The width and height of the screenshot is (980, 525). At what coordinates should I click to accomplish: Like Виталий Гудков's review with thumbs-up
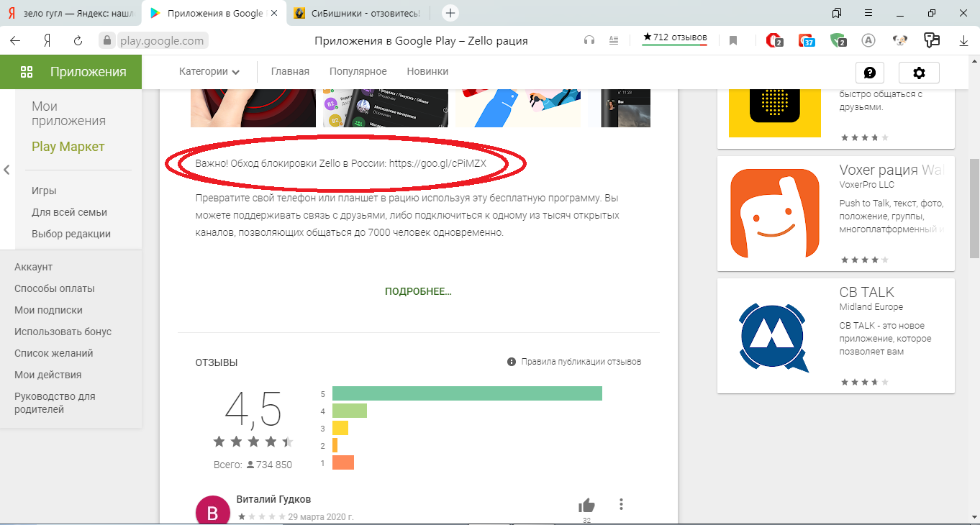(586, 505)
